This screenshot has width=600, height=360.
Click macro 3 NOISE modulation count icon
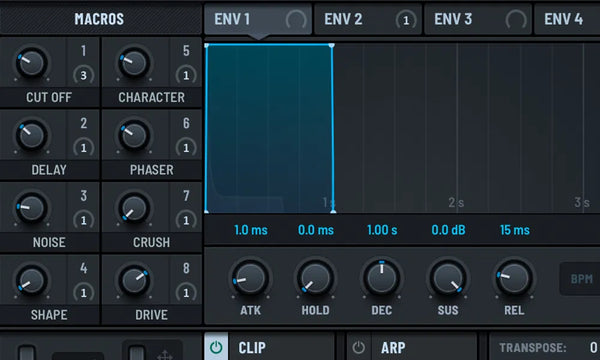coord(83,220)
